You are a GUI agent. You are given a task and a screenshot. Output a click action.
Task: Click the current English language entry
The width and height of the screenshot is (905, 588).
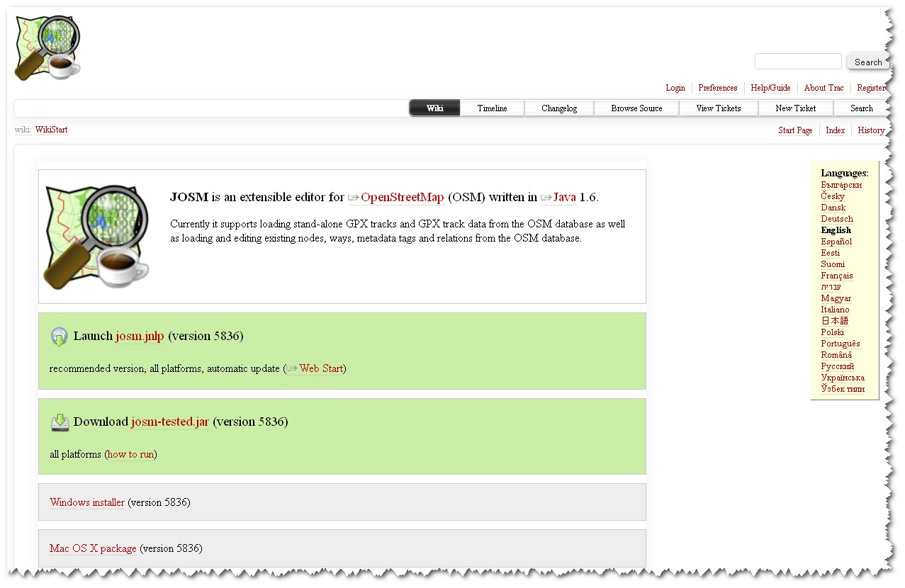tap(836, 230)
